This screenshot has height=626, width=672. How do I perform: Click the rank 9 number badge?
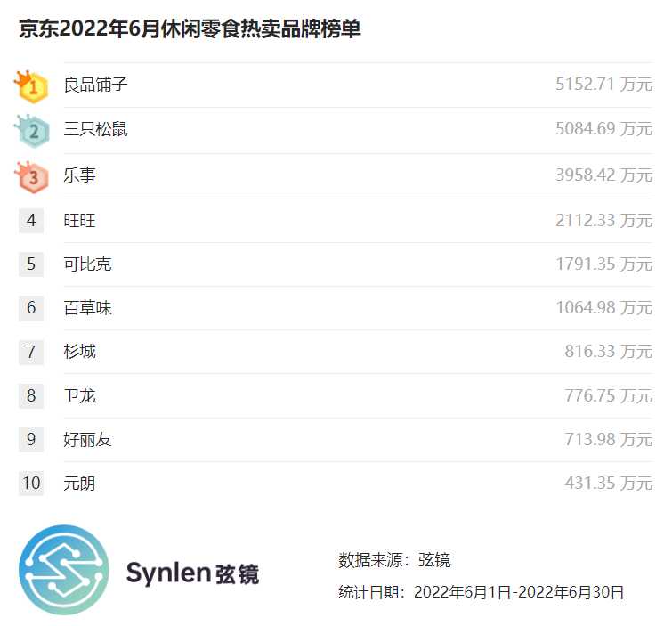(31, 440)
